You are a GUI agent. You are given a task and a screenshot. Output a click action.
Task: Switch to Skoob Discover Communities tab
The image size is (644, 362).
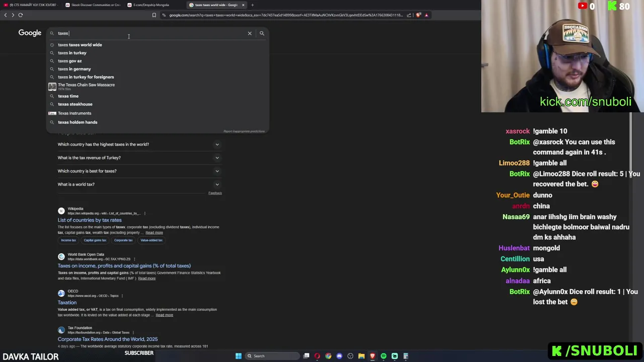coord(93,5)
